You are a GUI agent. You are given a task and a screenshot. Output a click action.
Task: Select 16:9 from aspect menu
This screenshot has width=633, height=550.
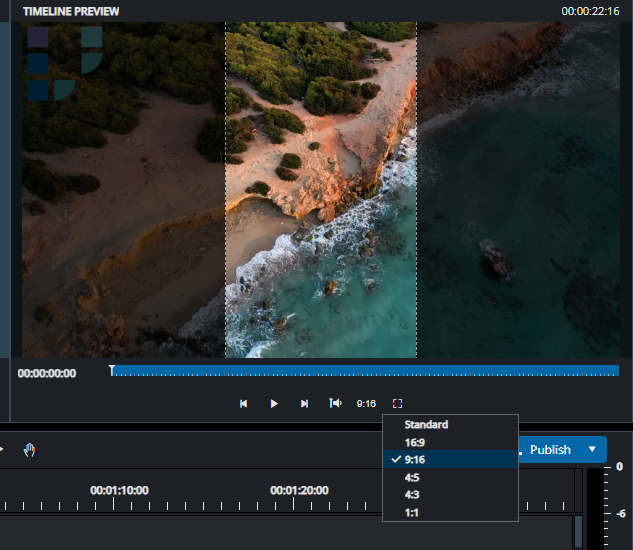[413, 441]
